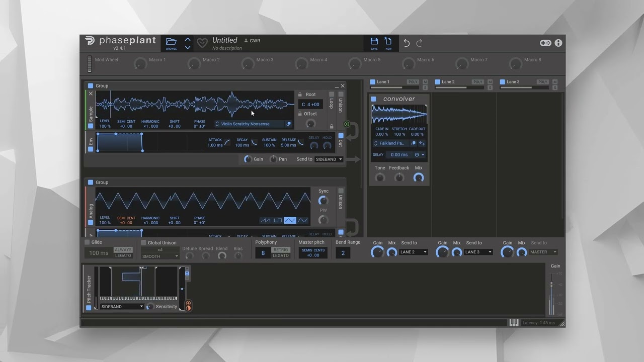Image resolution: width=644 pixels, height=362 pixels.
Task: Click the Polyphony value 8 field
Action: point(263,253)
